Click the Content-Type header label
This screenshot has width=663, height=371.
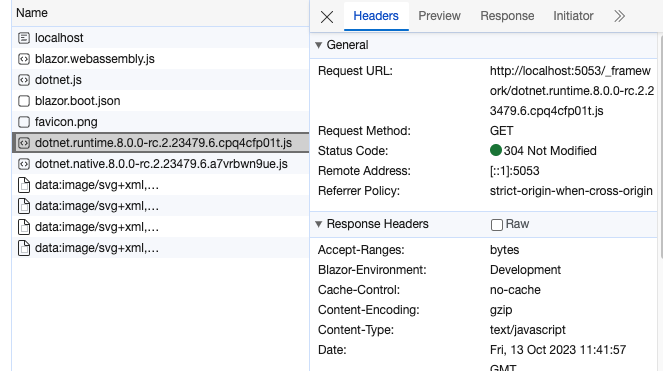[356, 330]
